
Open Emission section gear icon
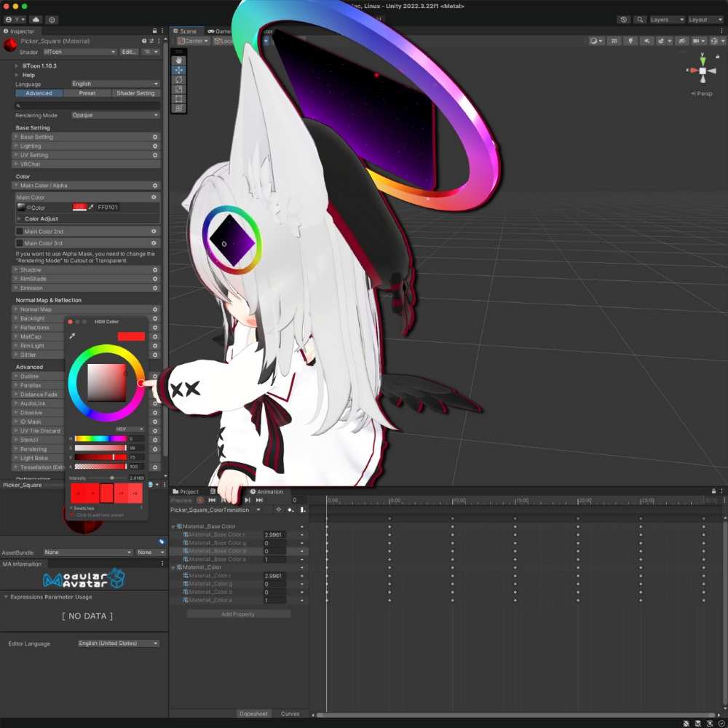point(155,288)
